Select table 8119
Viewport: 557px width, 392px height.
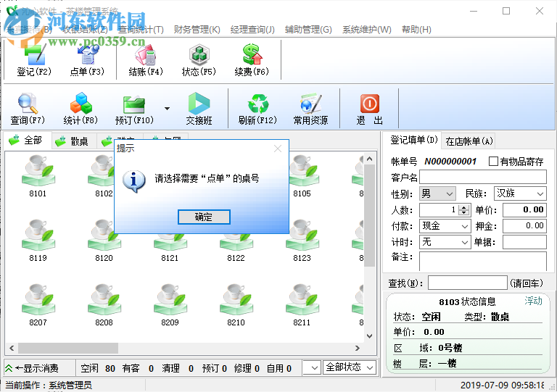[x=38, y=241]
